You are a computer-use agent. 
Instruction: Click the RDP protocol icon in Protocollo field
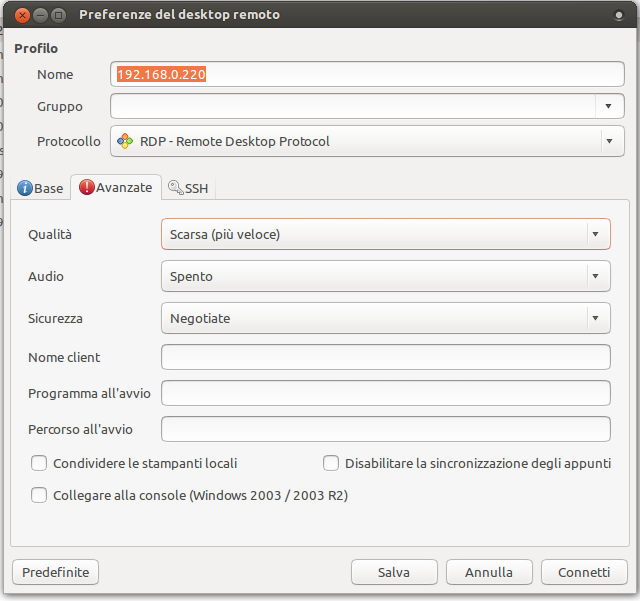[124, 141]
